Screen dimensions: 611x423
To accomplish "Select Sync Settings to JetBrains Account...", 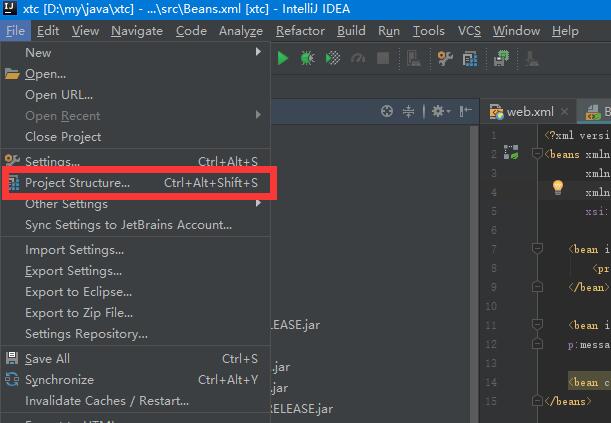I will (136, 225).
